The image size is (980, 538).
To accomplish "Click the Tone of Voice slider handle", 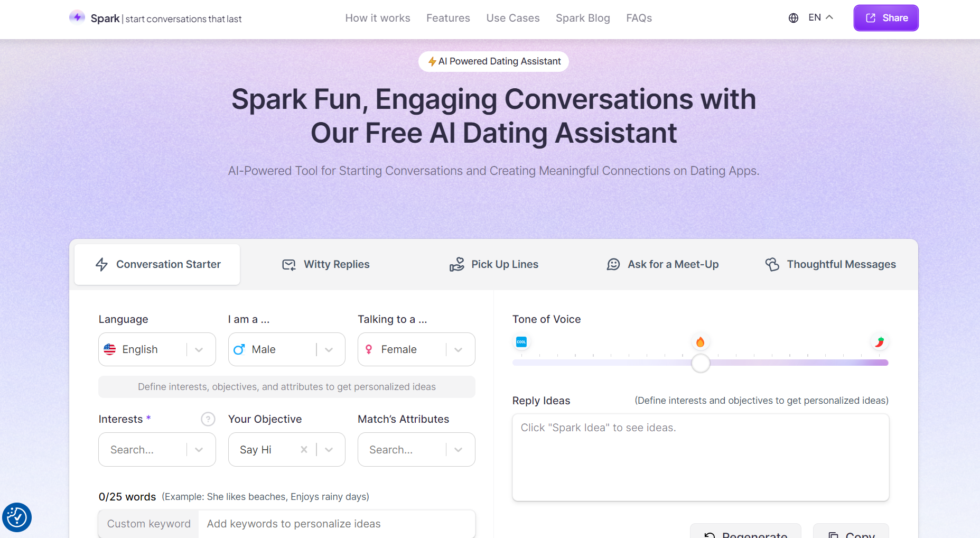I will 701,363.
